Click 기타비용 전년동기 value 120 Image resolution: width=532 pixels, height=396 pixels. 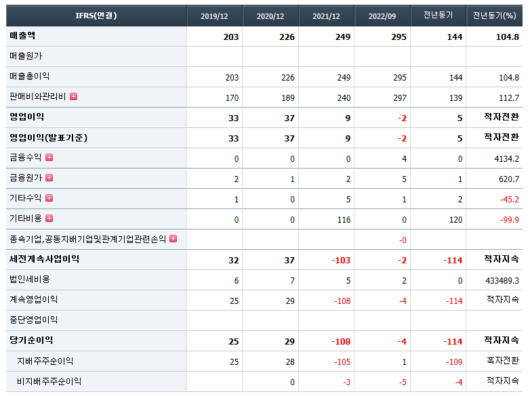[456, 220]
